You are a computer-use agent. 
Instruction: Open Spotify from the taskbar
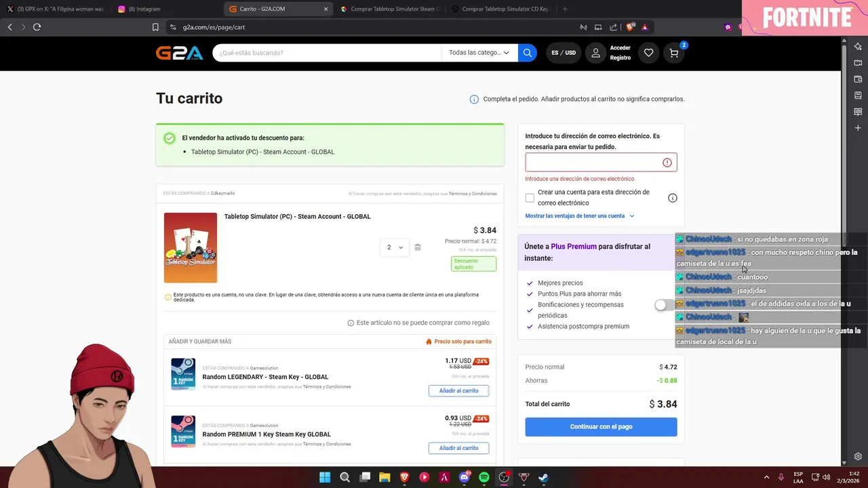point(484,477)
